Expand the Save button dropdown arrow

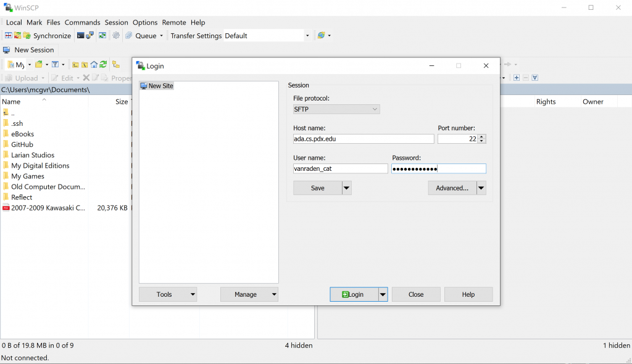347,188
